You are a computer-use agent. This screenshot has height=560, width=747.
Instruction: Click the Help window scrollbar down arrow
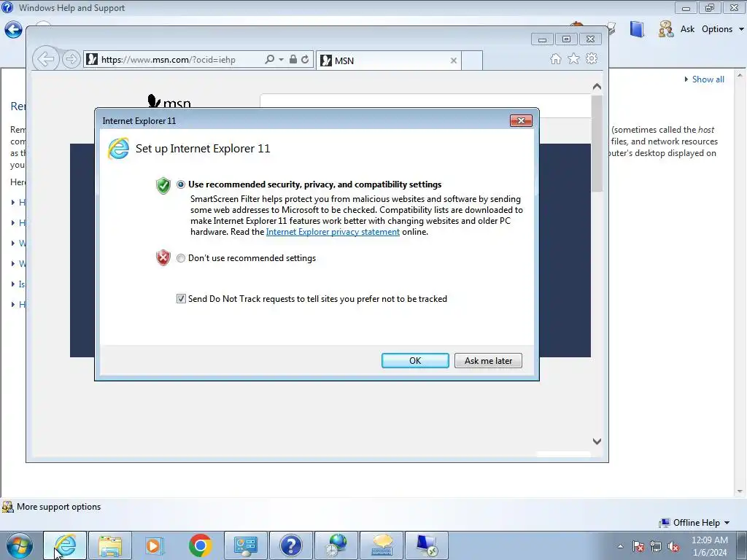[x=740, y=491]
